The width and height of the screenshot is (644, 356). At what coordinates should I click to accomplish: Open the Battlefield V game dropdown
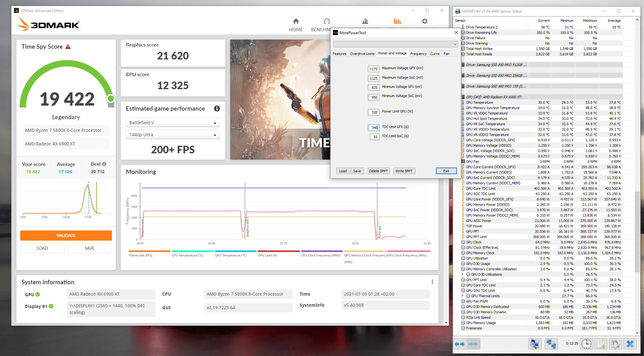173,123
